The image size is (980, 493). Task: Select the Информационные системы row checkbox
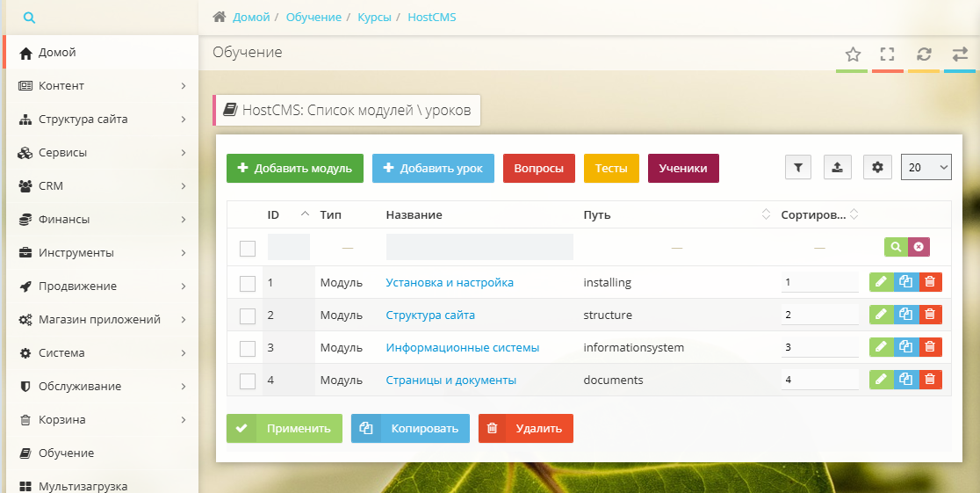(248, 348)
